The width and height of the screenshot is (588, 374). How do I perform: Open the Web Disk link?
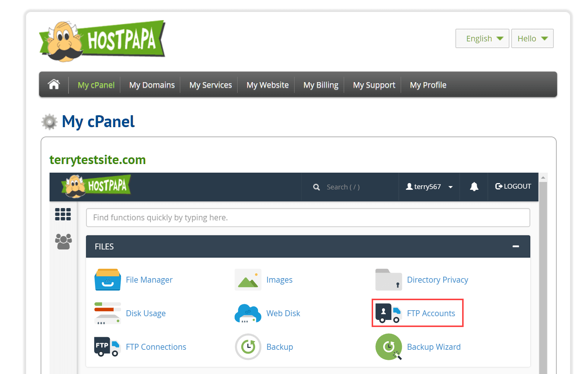tap(283, 313)
